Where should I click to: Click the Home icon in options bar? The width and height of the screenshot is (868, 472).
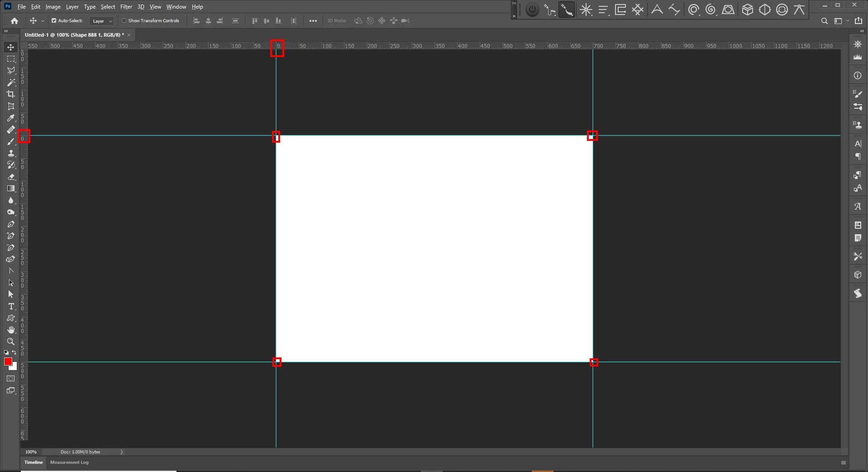pos(14,21)
